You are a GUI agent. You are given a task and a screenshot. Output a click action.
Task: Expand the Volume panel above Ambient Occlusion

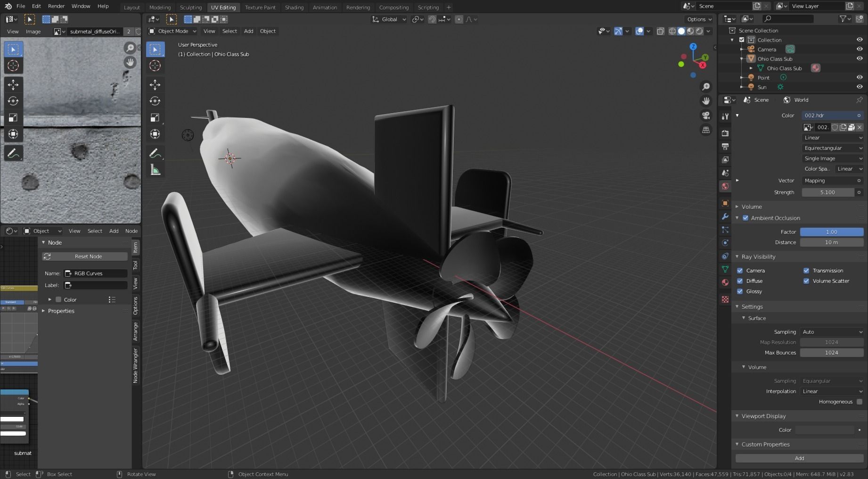(x=752, y=206)
